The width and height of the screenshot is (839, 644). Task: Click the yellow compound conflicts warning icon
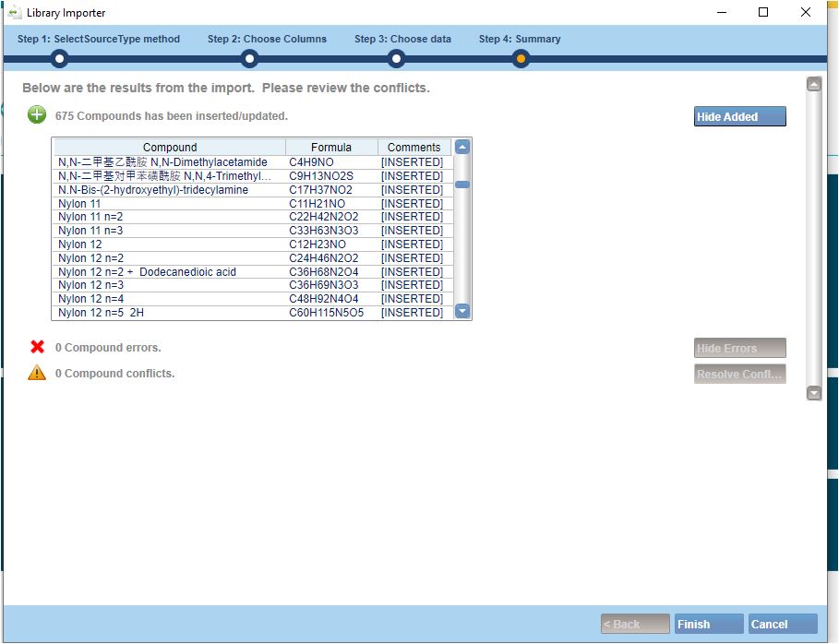[36, 373]
